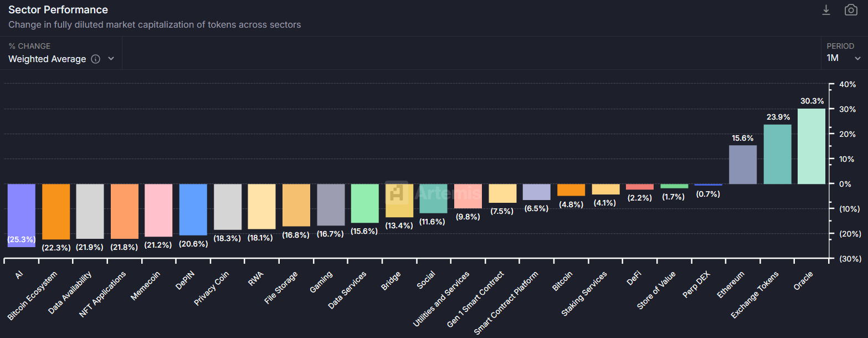
Task: Click the download icon to export chart data
Action: click(x=826, y=9)
